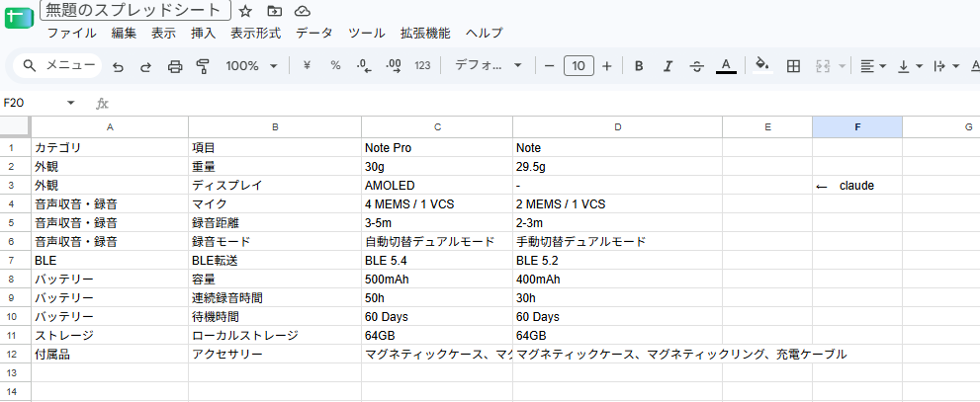Screen dimensions: 980x402
Task: Expand the name box dropdown arrow
Action: (x=70, y=103)
